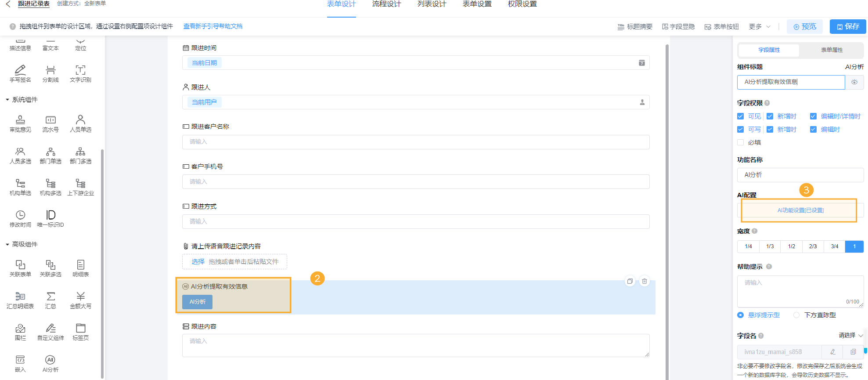This screenshot has width=868, height=380.
Task: Toggle 新增时 checkbox in 可见 row
Action: pyautogui.click(x=770, y=116)
